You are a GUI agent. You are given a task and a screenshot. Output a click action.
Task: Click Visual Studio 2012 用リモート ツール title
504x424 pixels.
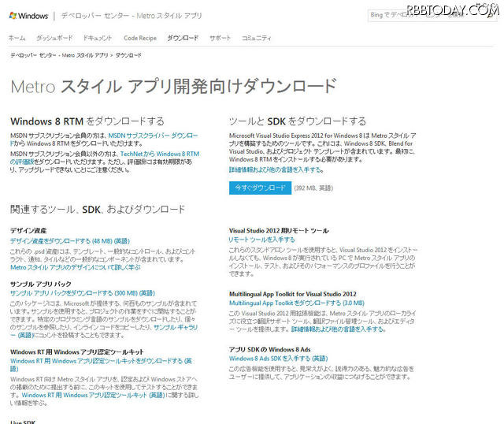pos(279,231)
